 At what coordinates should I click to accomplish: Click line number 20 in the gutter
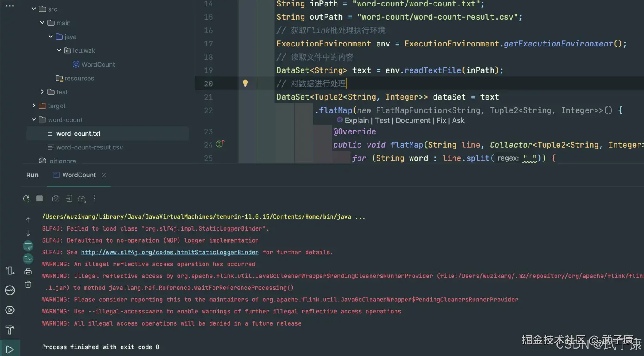[x=208, y=84]
